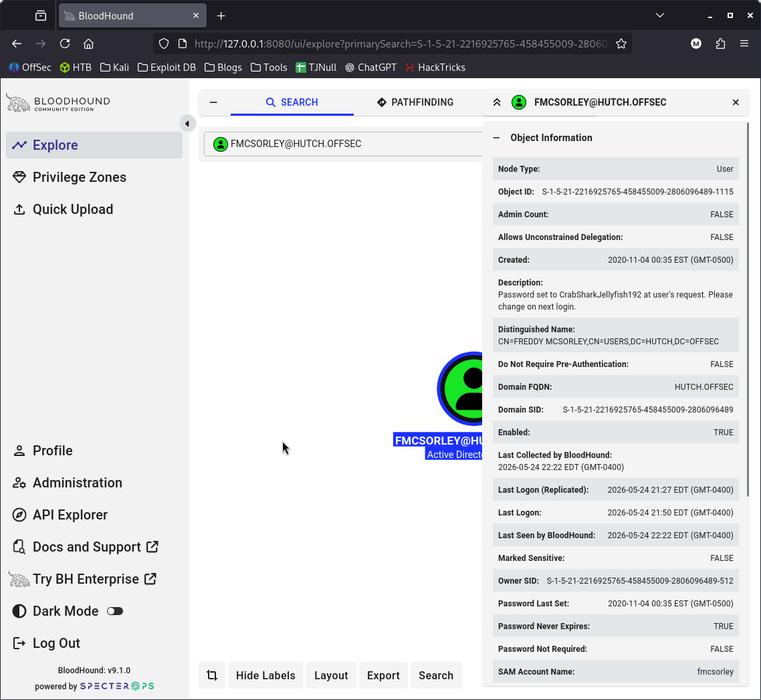Click the browser home icon
The height and width of the screenshot is (700, 761).
point(88,43)
